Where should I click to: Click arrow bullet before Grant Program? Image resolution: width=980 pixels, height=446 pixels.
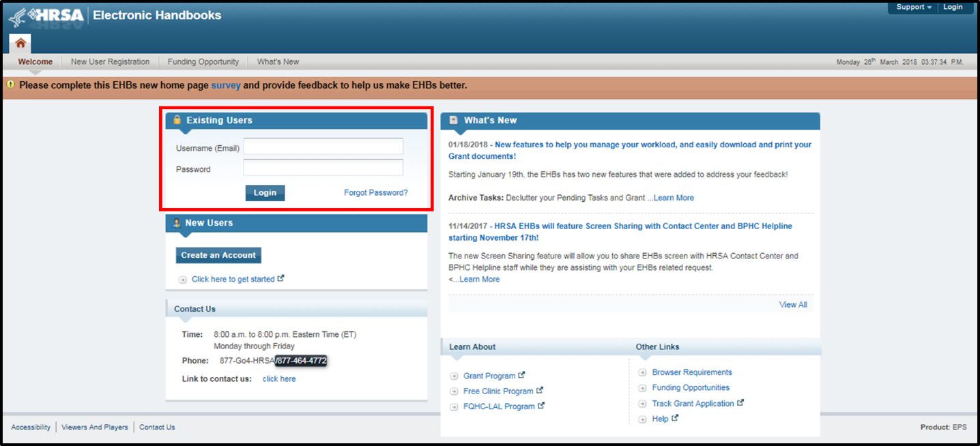(455, 376)
